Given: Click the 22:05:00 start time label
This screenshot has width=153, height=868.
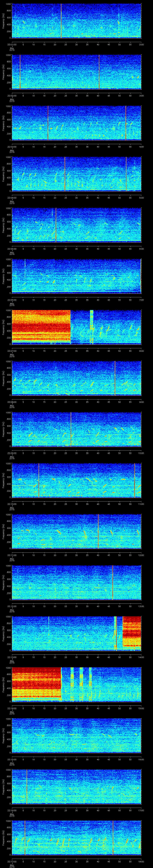Looking at the screenshot, I should coord(12,249).
